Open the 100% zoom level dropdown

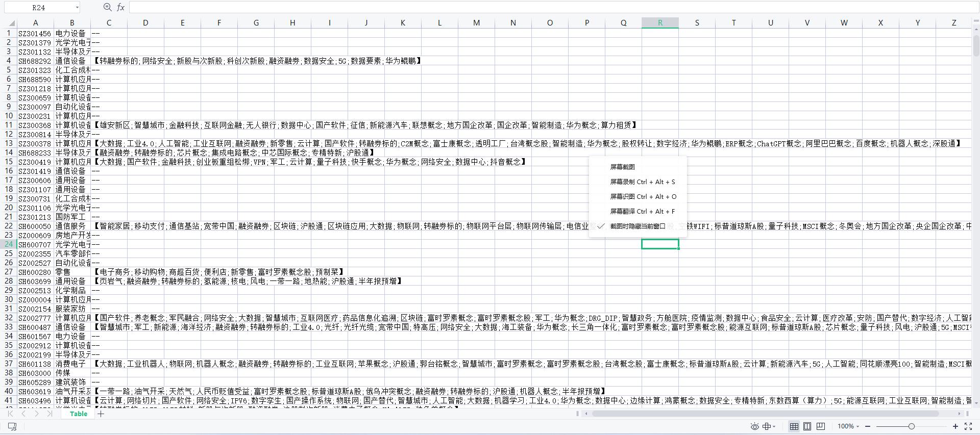click(x=848, y=426)
